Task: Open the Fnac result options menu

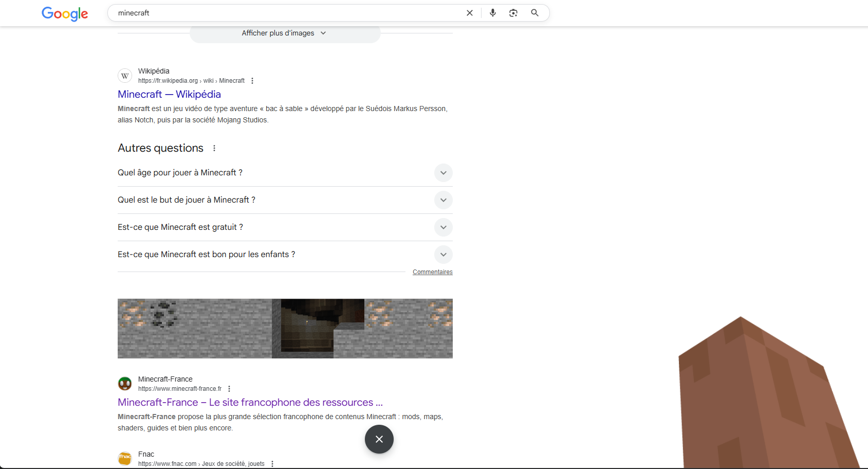Action: (272, 464)
